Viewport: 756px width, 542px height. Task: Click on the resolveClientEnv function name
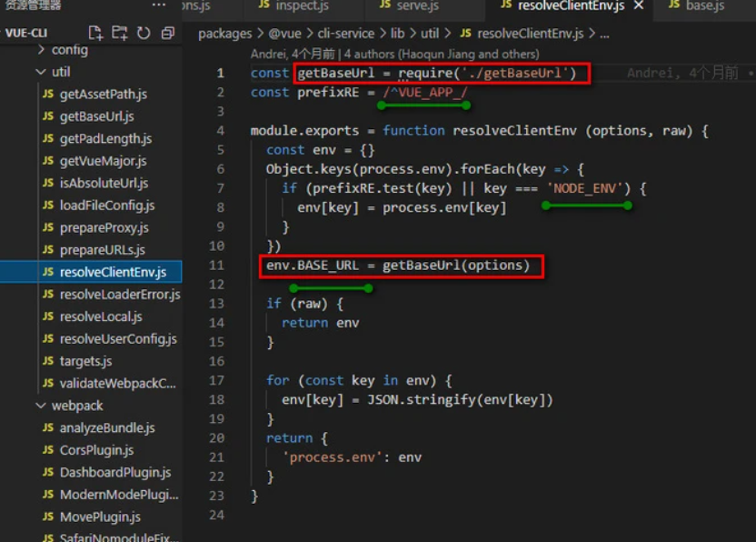[514, 131]
